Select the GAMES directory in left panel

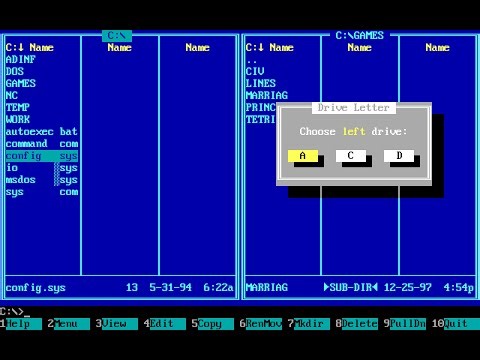(21, 83)
